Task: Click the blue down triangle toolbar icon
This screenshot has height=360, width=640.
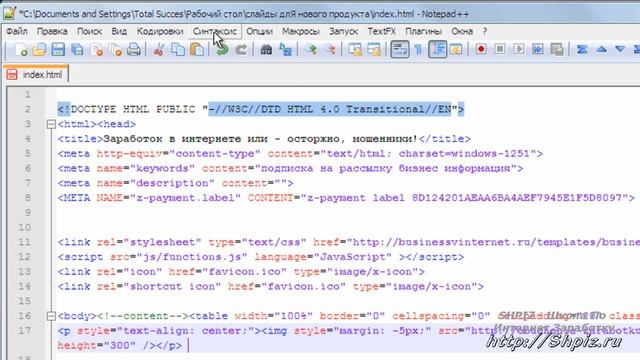Action: point(620,49)
